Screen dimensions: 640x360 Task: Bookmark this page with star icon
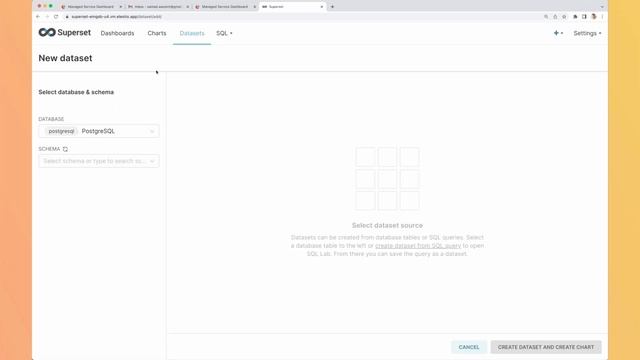point(564,17)
